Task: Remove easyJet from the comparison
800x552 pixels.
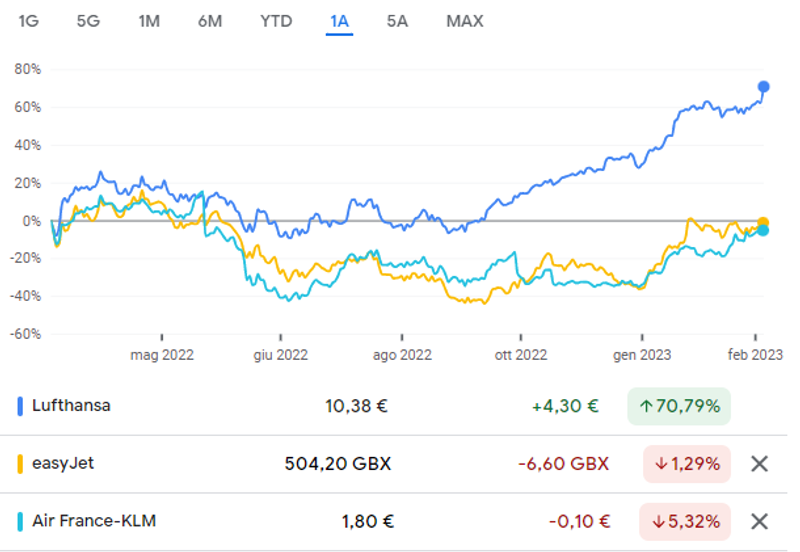Action: point(759,464)
